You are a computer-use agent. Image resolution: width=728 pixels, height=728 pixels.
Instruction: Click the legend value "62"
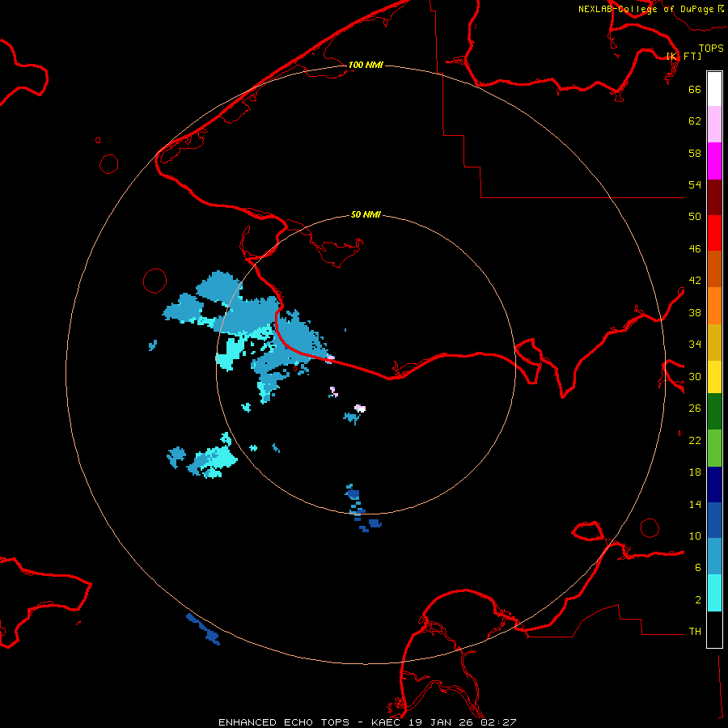(695, 121)
